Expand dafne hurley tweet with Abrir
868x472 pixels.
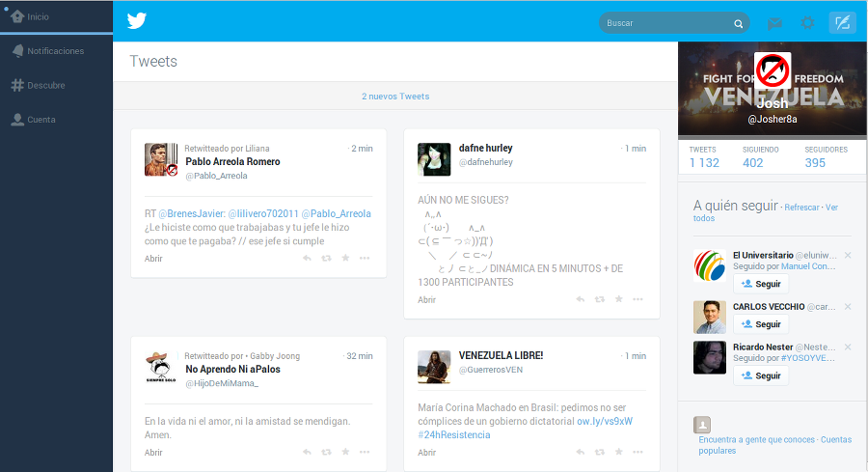point(427,300)
